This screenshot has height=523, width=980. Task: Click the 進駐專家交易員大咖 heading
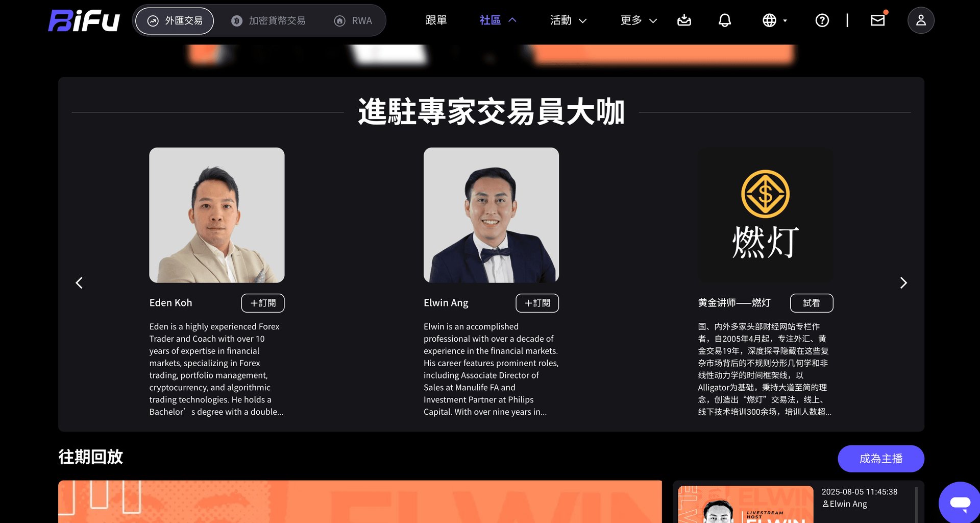(491, 112)
